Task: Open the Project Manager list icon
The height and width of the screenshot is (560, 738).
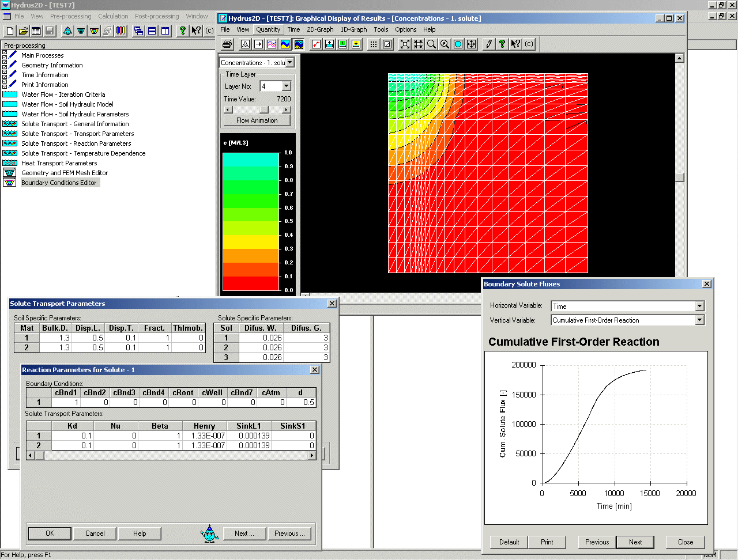Action: pos(36,31)
